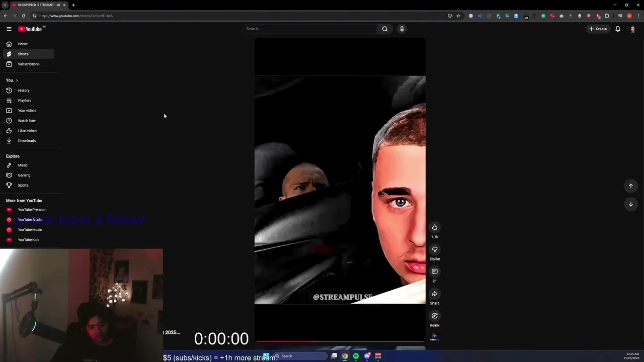Mute the tab via the speaker icon

(58, 5)
